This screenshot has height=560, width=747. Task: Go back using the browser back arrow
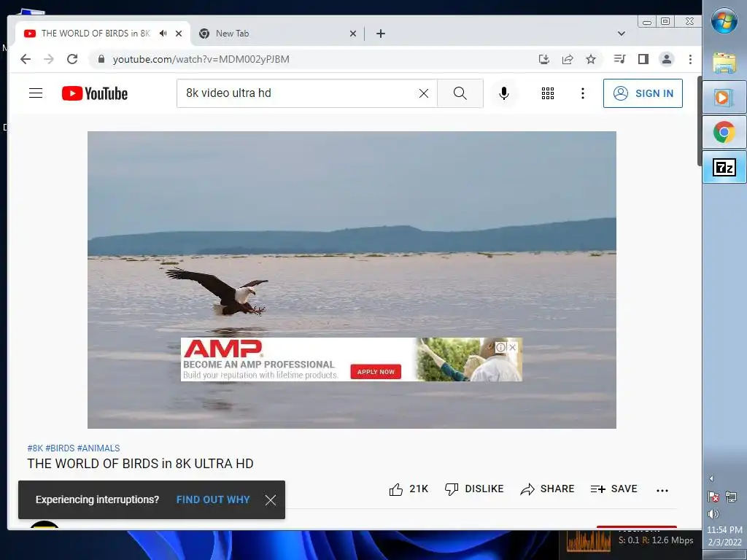(x=26, y=59)
